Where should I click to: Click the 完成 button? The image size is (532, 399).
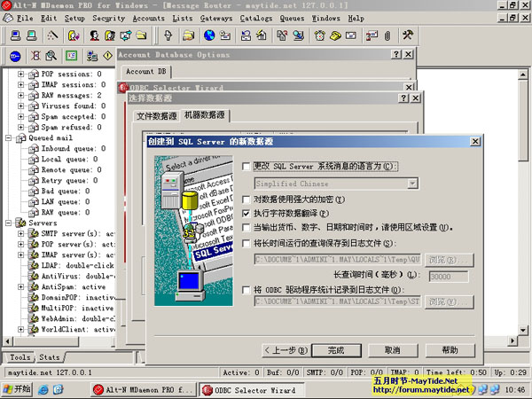pyautogui.click(x=335, y=349)
